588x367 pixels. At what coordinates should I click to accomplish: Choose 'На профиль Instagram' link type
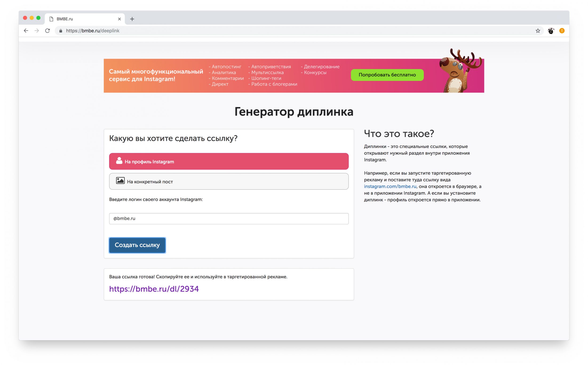[229, 161]
